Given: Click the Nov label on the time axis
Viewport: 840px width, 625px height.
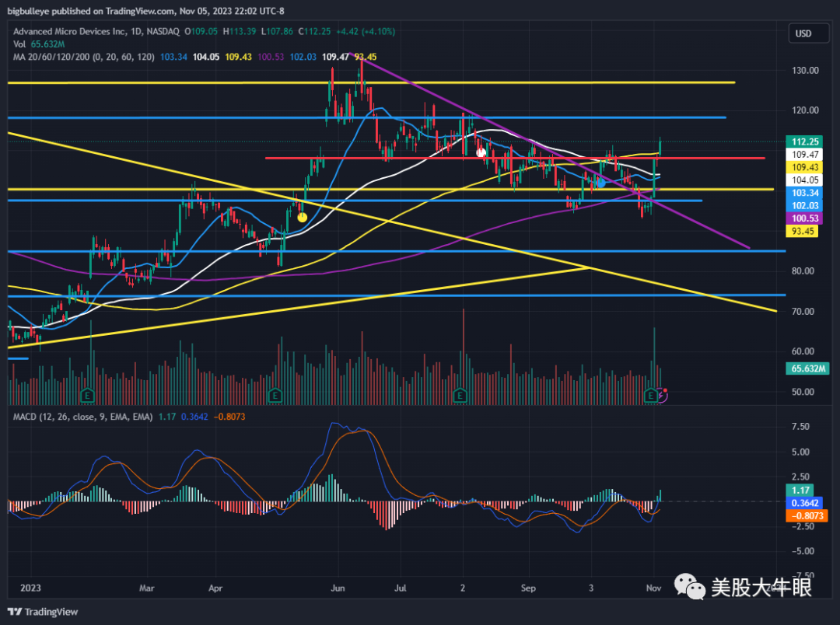Looking at the screenshot, I should point(653,588).
